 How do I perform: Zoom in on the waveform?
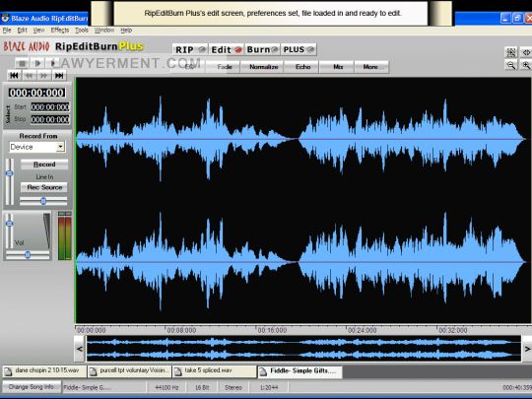(x=525, y=65)
